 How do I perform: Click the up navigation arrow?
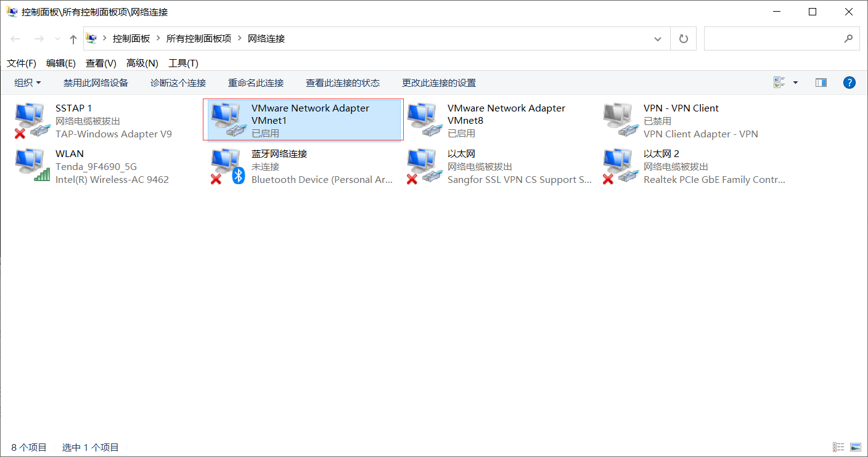click(73, 38)
